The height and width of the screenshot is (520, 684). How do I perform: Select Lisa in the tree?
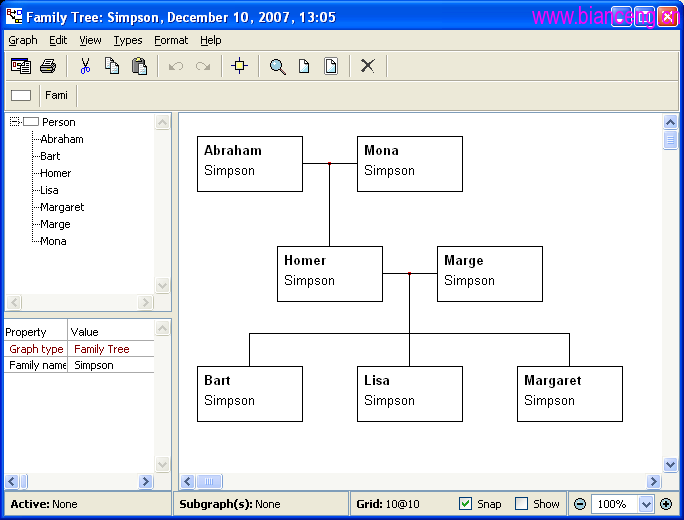49,190
